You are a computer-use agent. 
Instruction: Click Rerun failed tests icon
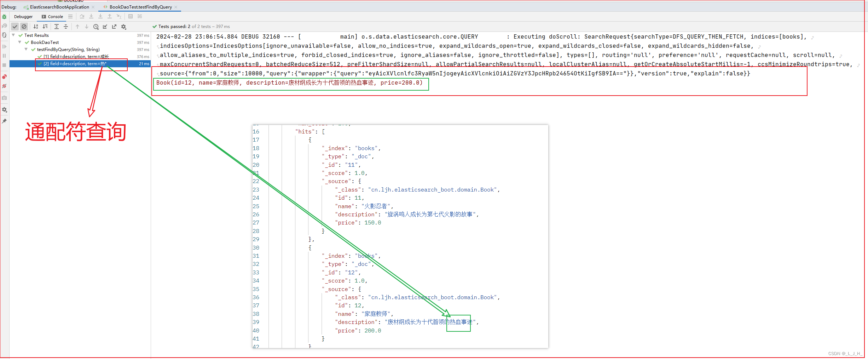point(4,26)
